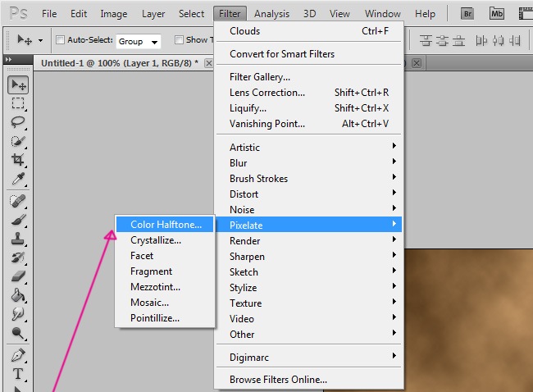Viewport: 533px width, 392px height.
Task: Open the Edit menu
Action: [x=79, y=14]
